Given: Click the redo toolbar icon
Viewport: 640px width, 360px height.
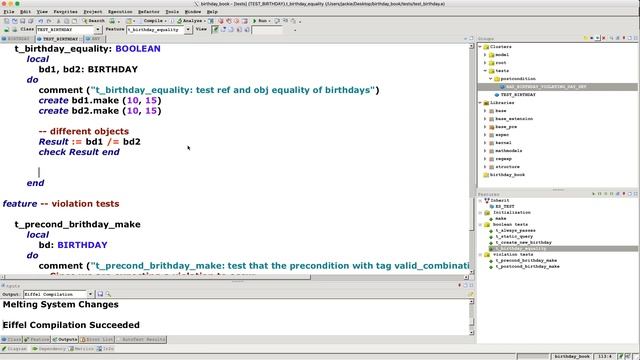Looking at the screenshot, I should tap(49, 21).
